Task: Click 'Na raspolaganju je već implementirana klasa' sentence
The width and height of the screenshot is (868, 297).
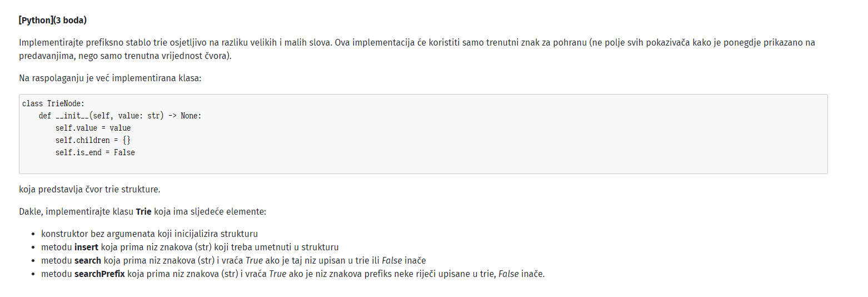Action: pos(110,78)
